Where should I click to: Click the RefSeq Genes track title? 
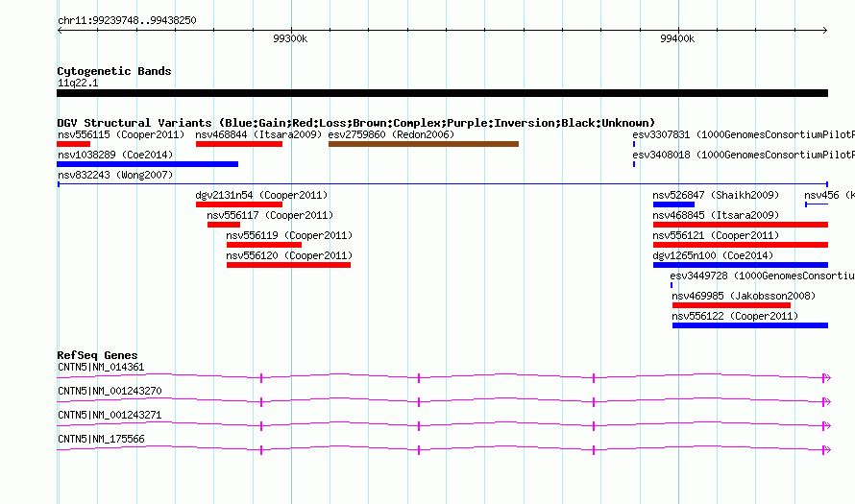tap(97, 355)
